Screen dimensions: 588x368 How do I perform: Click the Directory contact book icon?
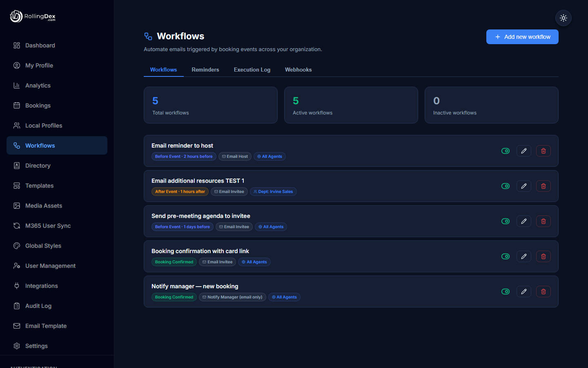[17, 166]
